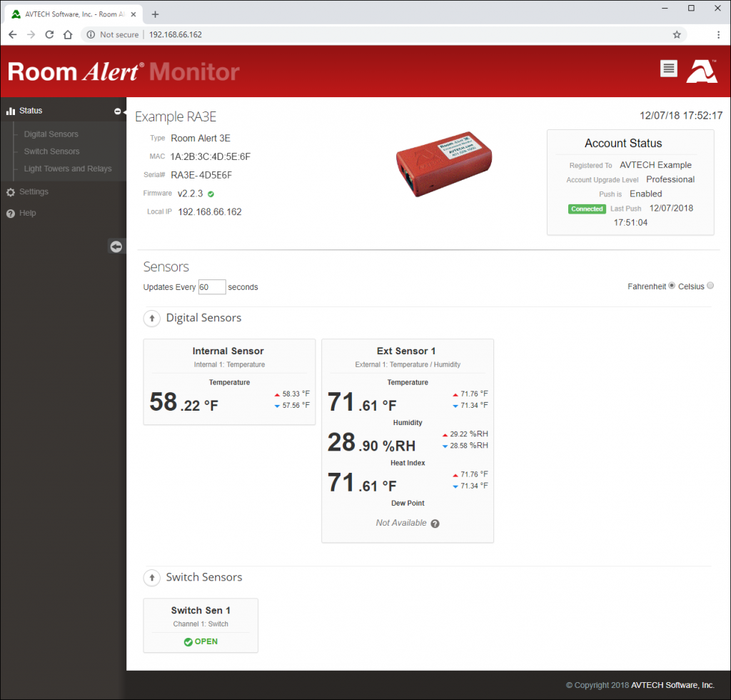The width and height of the screenshot is (731, 700).
Task: Click the Dew Point Not Available help icon
Action: (x=435, y=523)
